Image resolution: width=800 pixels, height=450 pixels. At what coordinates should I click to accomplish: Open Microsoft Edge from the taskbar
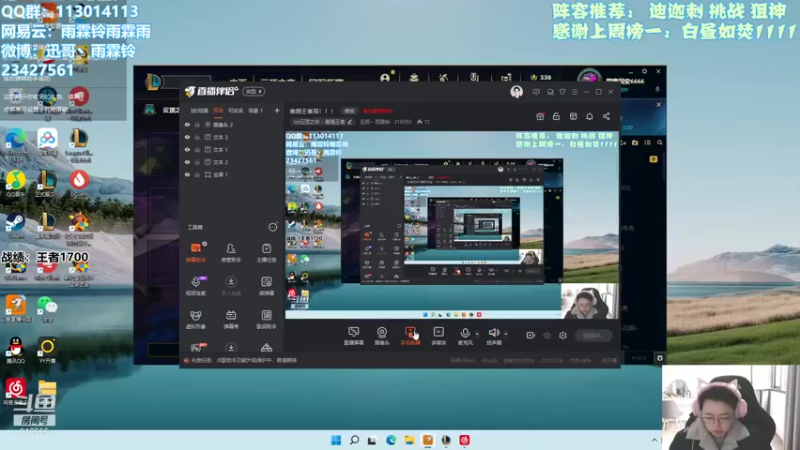coord(391,440)
